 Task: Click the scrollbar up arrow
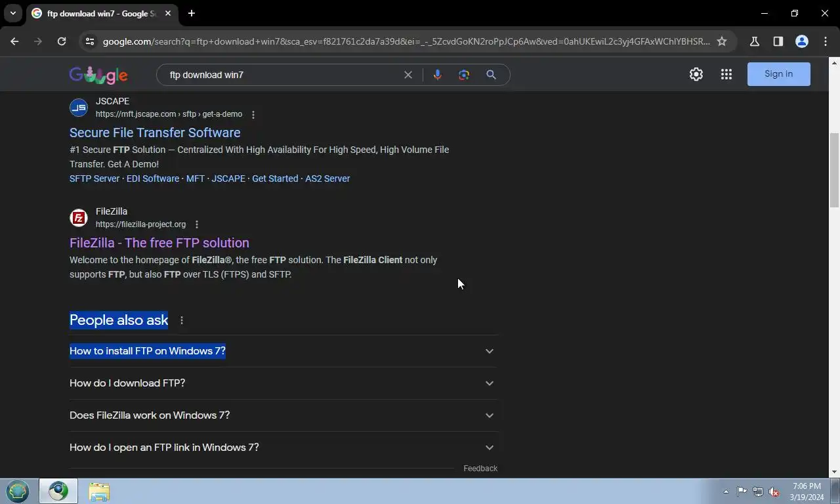pos(834,62)
